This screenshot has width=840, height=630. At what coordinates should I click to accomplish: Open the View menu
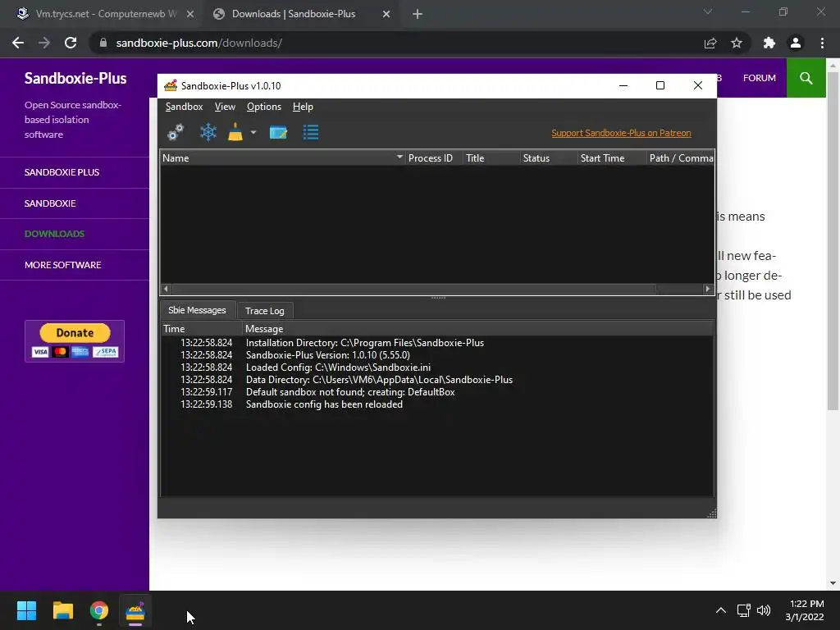(x=225, y=107)
